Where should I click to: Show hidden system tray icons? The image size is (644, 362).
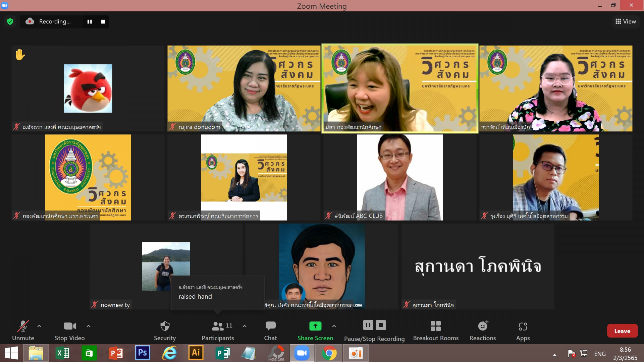point(555,355)
